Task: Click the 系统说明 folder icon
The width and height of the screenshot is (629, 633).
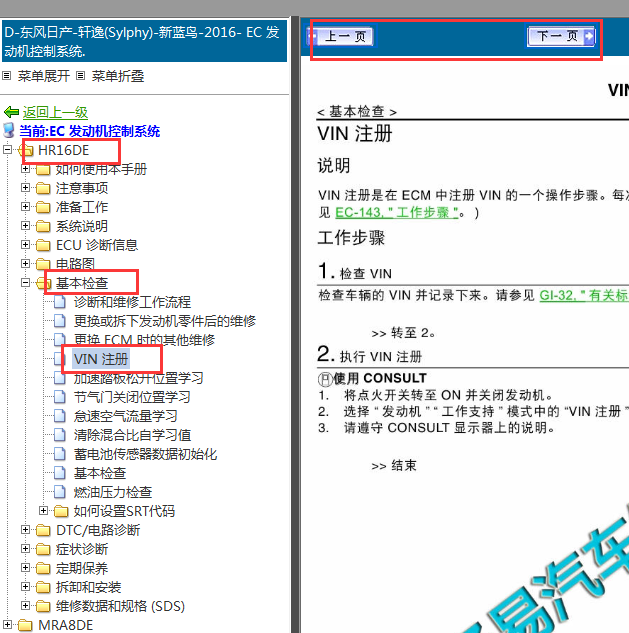Action: [x=43, y=226]
